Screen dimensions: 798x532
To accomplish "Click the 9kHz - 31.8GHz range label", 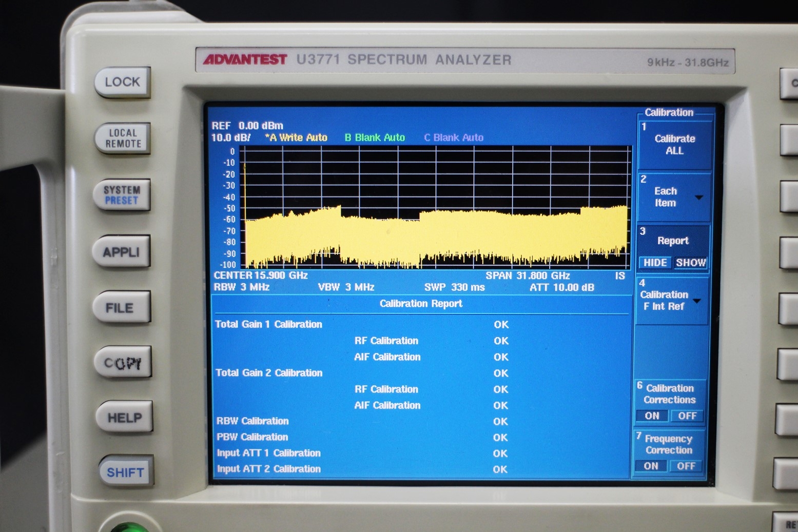I will click(x=688, y=63).
